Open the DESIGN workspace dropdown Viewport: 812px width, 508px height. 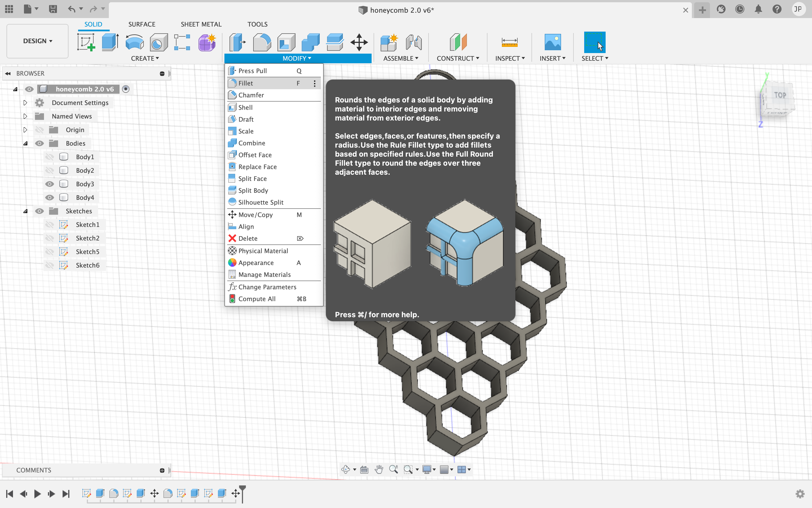37,41
